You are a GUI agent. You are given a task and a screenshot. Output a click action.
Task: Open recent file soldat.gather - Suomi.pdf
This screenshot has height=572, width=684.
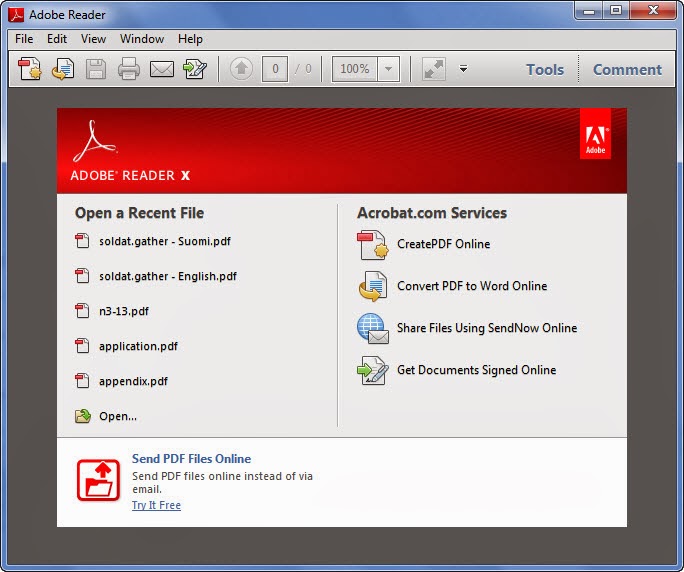(165, 241)
